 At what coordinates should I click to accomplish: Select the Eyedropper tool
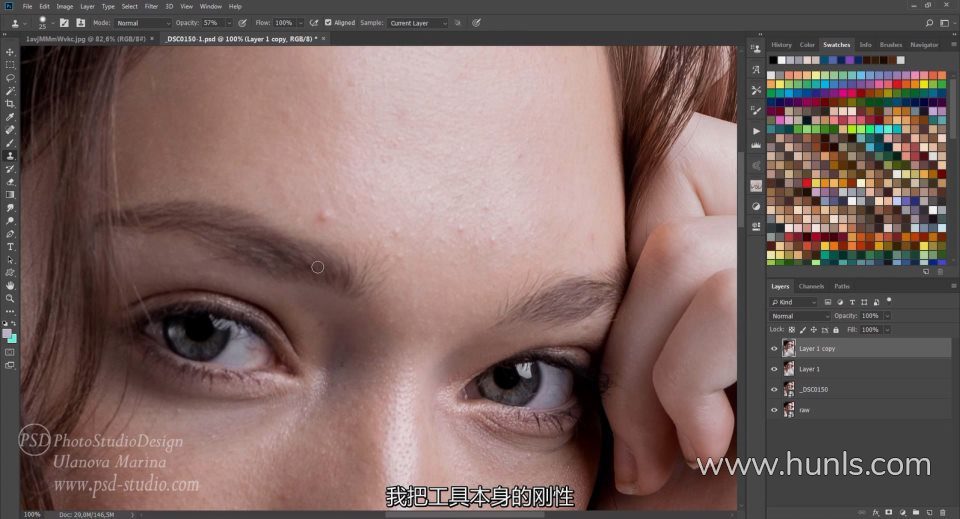10,117
